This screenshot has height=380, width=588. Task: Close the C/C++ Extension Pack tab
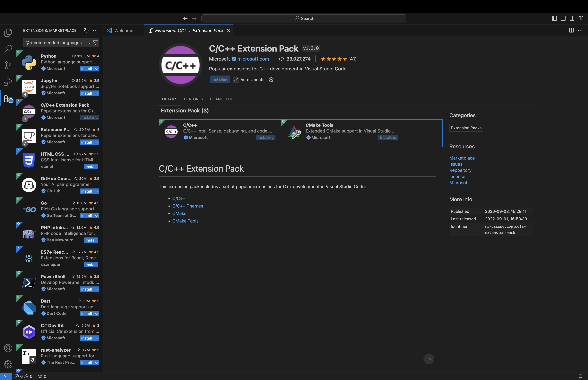228,30
